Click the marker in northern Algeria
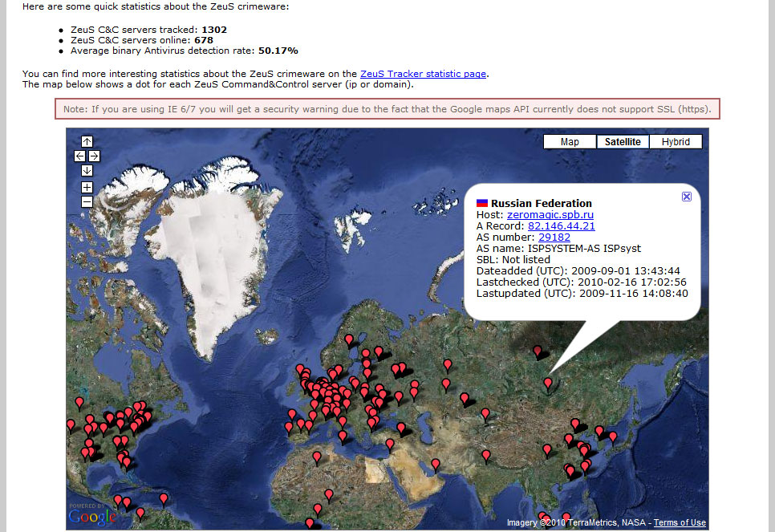The width and height of the screenshot is (775, 532). point(317,458)
